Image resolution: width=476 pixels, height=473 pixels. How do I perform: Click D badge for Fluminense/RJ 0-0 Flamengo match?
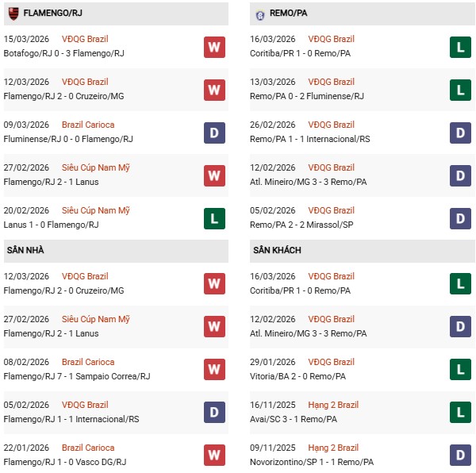[x=213, y=133]
